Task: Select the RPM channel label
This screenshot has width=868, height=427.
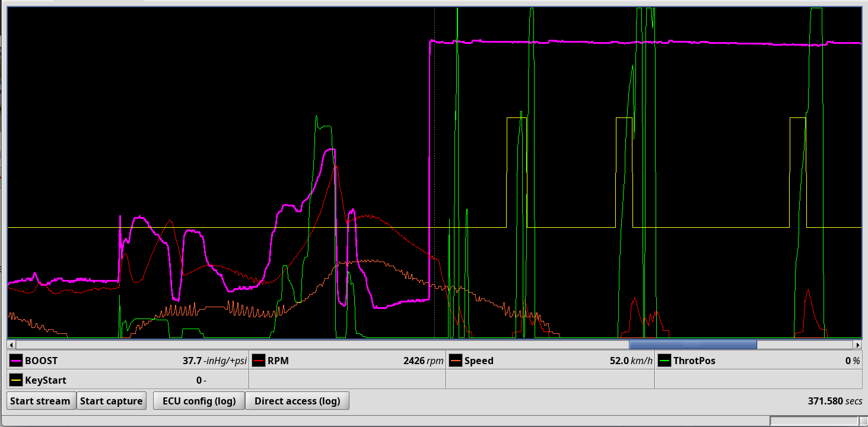Action: 278,361
